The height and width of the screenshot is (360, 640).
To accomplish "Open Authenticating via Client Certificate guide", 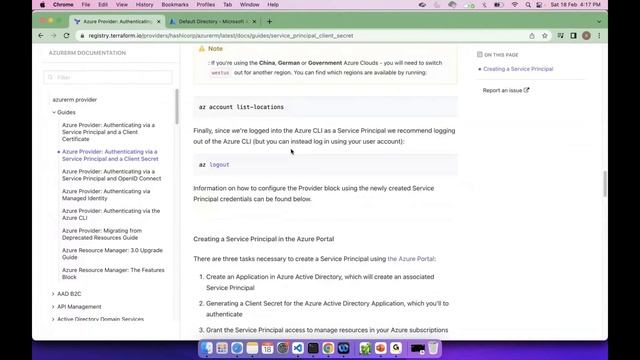I will [109, 132].
